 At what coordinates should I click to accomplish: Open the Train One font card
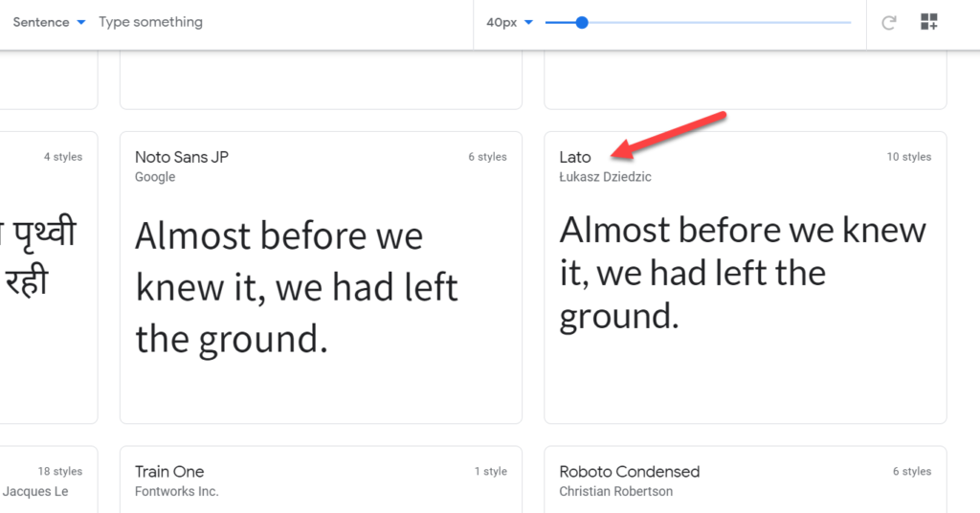click(x=321, y=480)
